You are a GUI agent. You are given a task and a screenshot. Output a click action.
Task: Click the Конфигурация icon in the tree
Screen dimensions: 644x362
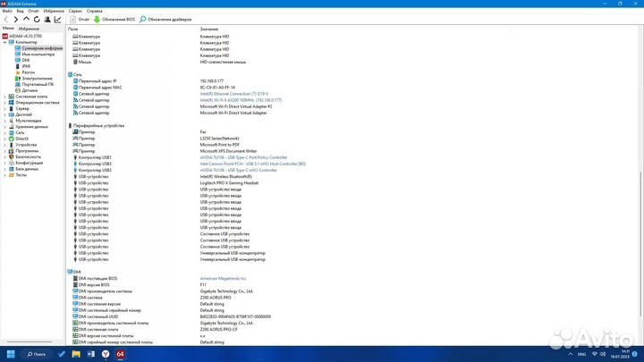coord(12,163)
